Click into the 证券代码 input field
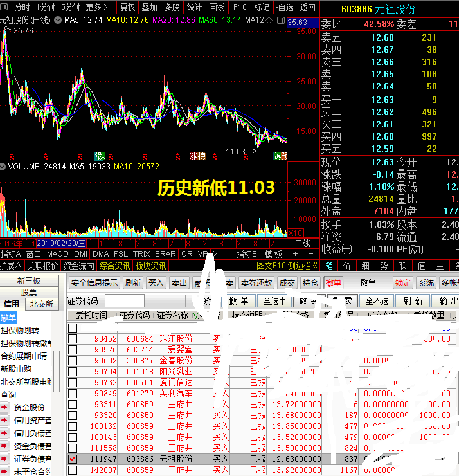This screenshot has height=476, width=459. [x=124, y=301]
